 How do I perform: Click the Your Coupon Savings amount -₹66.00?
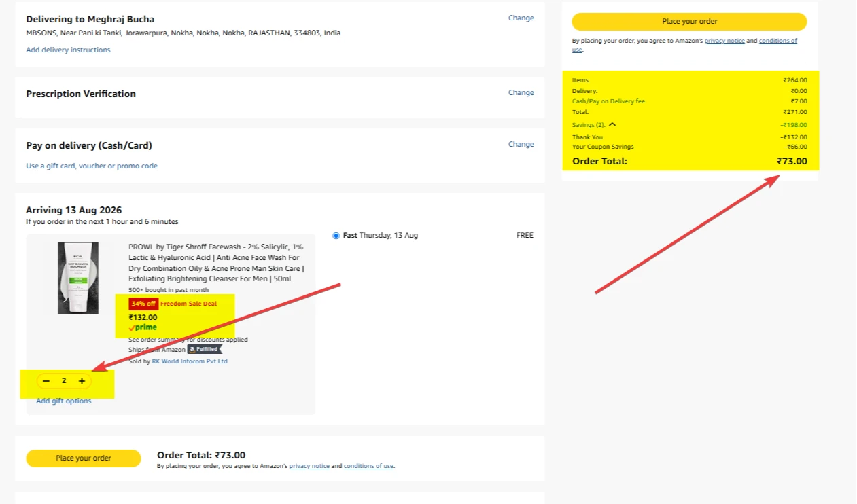pos(796,147)
